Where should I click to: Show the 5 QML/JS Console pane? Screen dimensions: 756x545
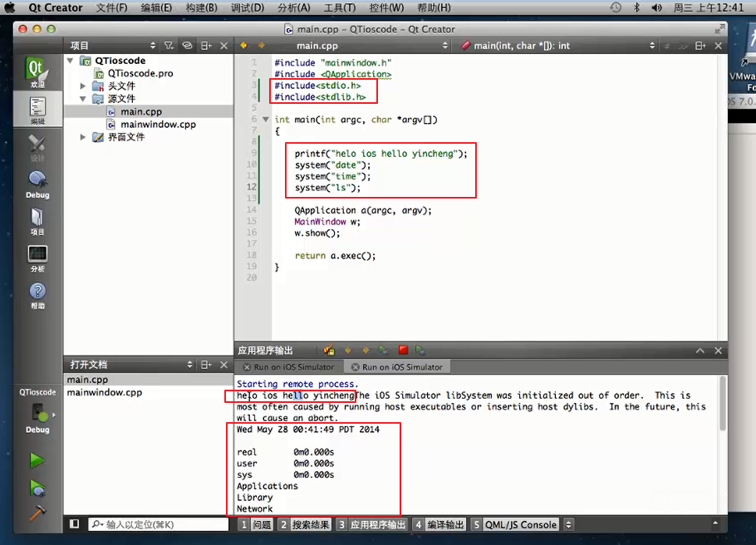(514, 524)
